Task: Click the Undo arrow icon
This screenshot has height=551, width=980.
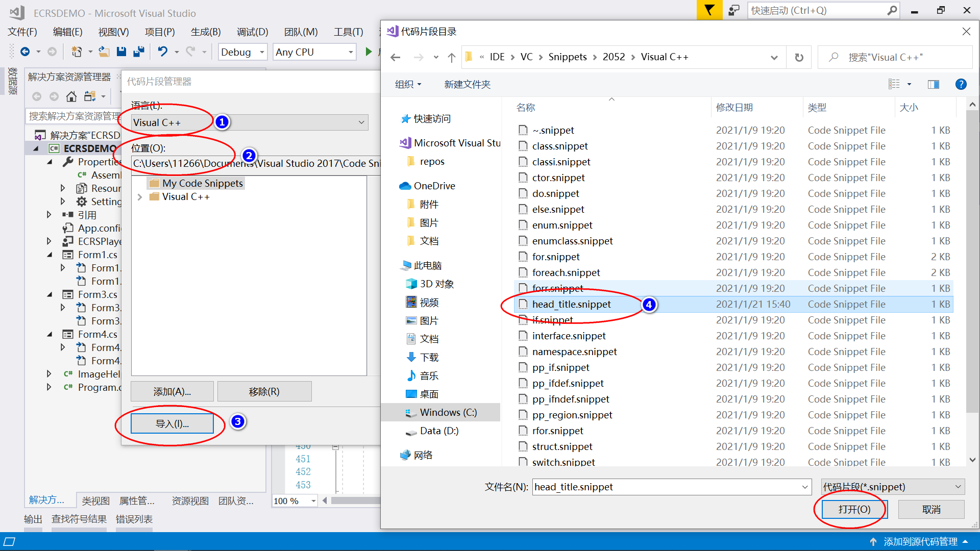Action: point(162,52)
